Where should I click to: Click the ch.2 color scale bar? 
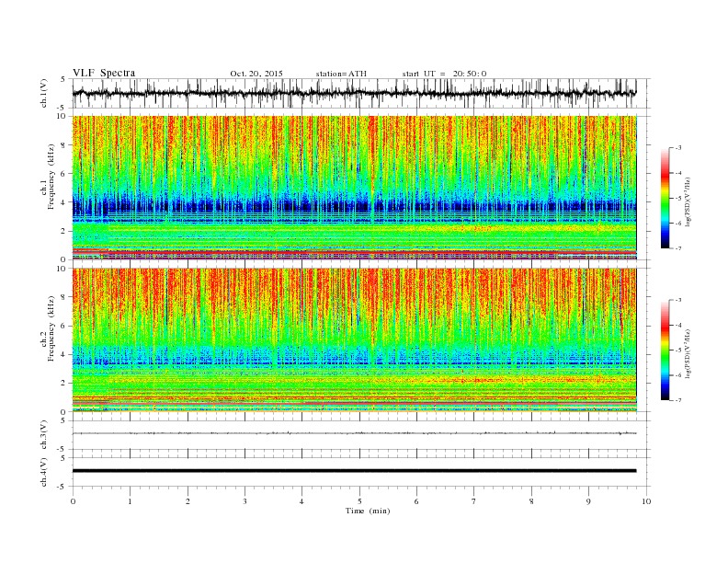[665, 350]
